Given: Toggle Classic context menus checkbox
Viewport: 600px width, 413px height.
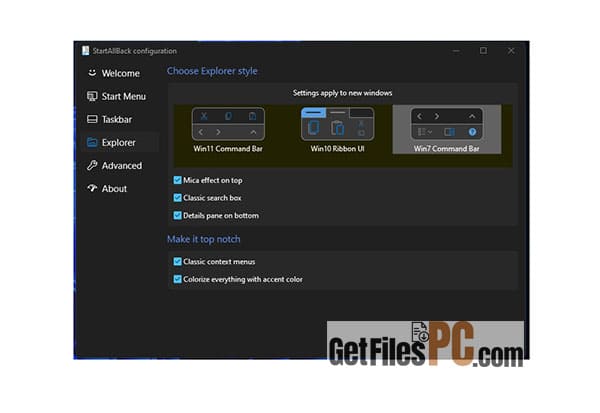Looking at the screenshot, I should pyautogui.click(x=178, y=261).
